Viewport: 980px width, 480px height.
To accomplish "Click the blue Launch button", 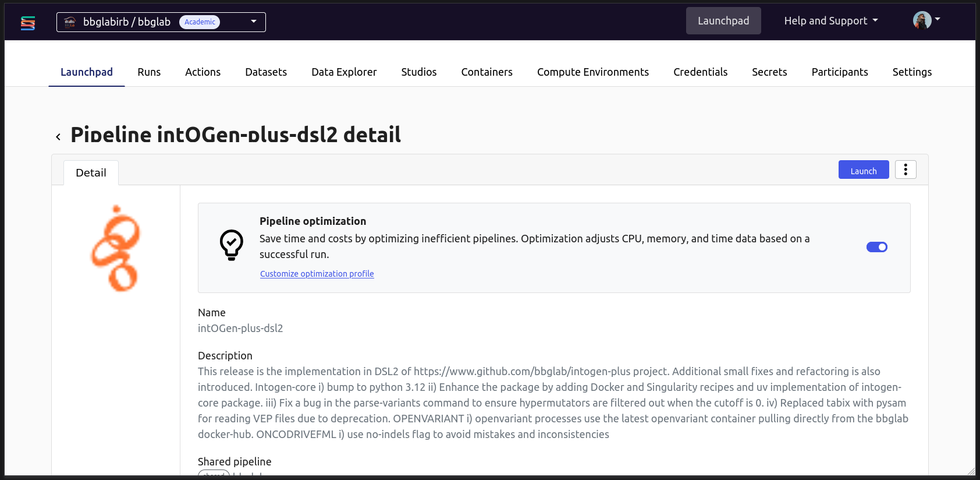I will (x=864, y=170).
